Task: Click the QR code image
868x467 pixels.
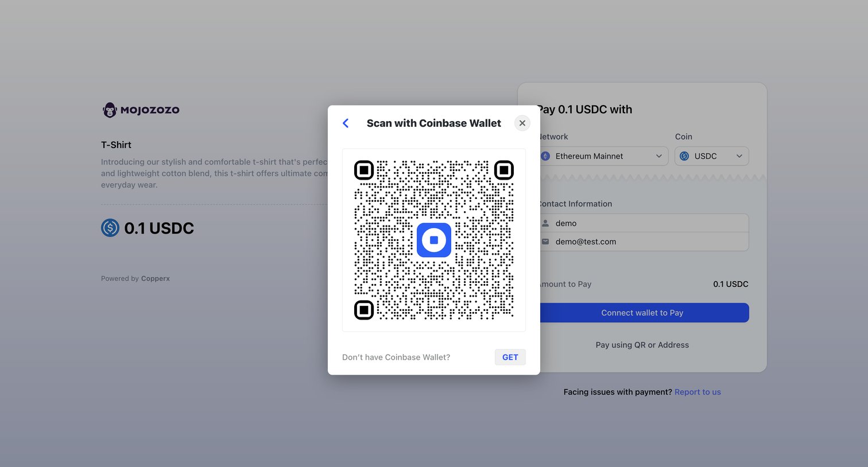Action: 434,240
